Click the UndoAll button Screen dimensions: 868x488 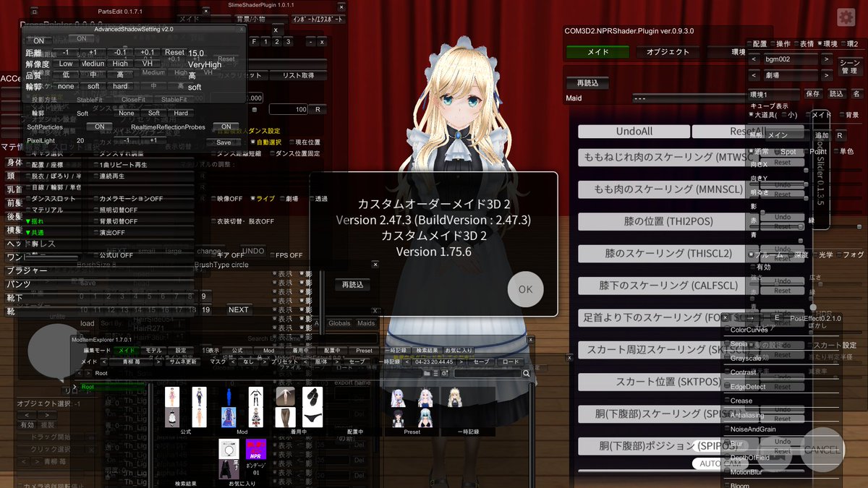coord(634,132)
